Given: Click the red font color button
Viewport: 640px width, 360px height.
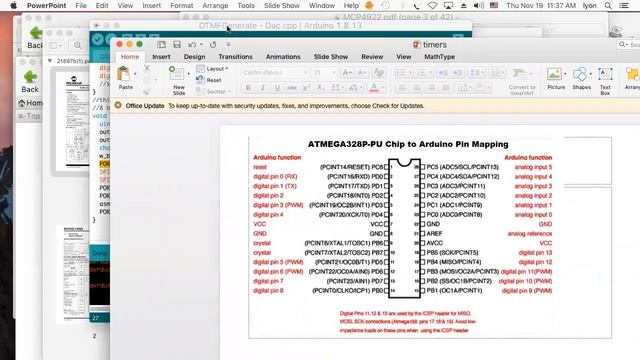Looking at the screenshot, I should pyautogui.click(x=374, y=87).
